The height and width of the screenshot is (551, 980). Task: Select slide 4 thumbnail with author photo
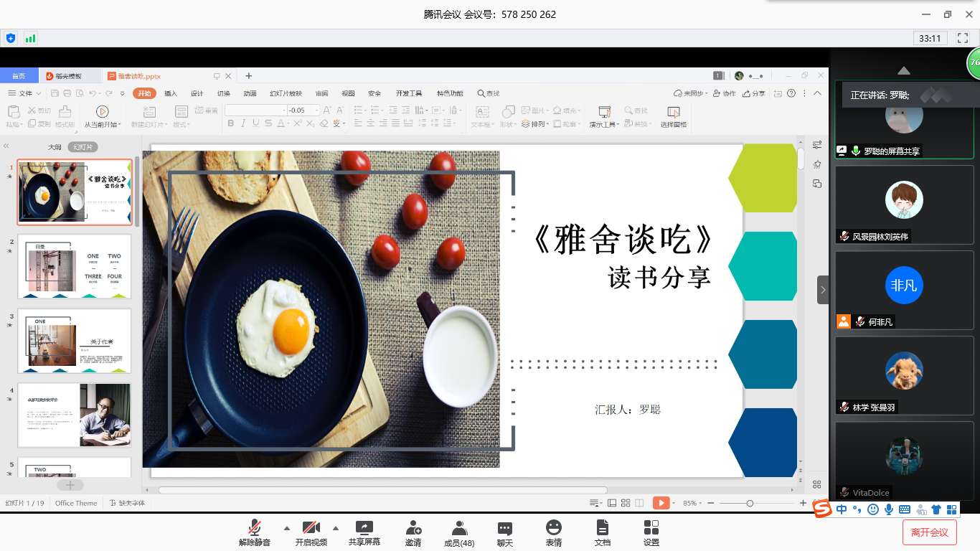[75, 415]
